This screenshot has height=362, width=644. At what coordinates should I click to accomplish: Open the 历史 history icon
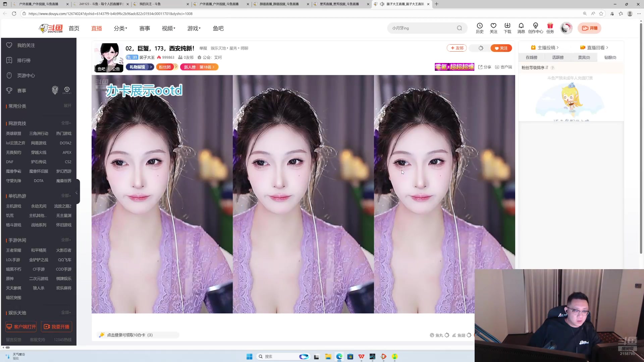click(480, 26)
